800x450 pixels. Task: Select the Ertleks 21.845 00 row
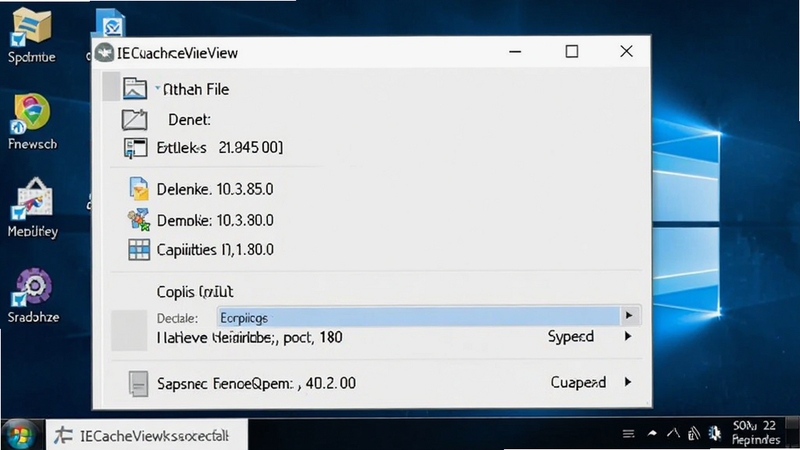[219, 148]
